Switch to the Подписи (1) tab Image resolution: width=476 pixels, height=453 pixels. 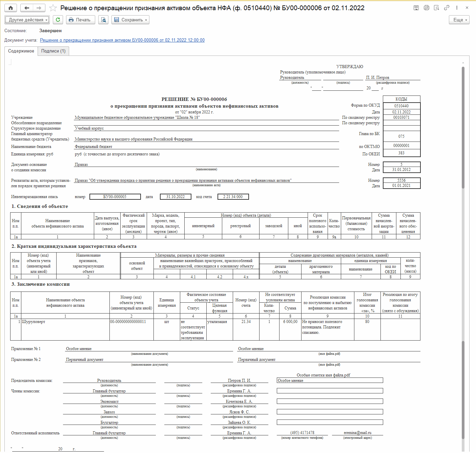[53, 51]
